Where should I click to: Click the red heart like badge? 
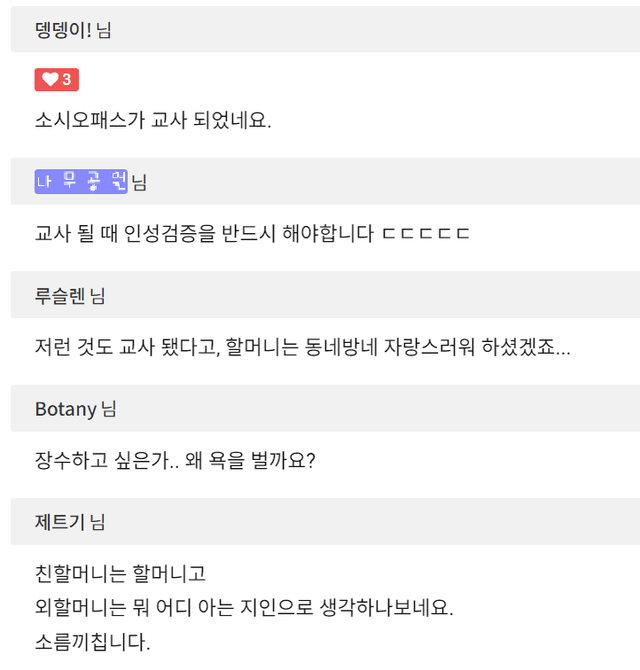(x=57, y=79)
